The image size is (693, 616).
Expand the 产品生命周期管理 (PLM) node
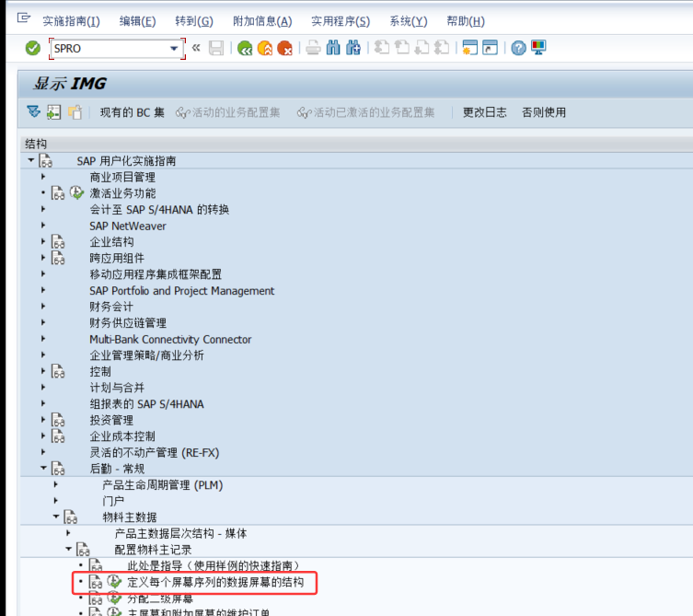tap(55, 485)
